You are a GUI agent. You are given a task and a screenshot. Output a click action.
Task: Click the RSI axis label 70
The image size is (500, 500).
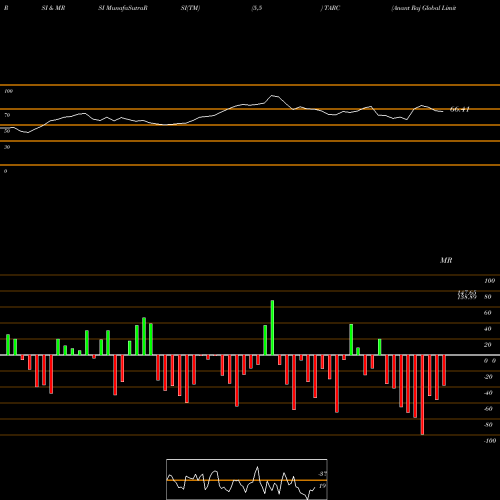(x=7, y=115)
